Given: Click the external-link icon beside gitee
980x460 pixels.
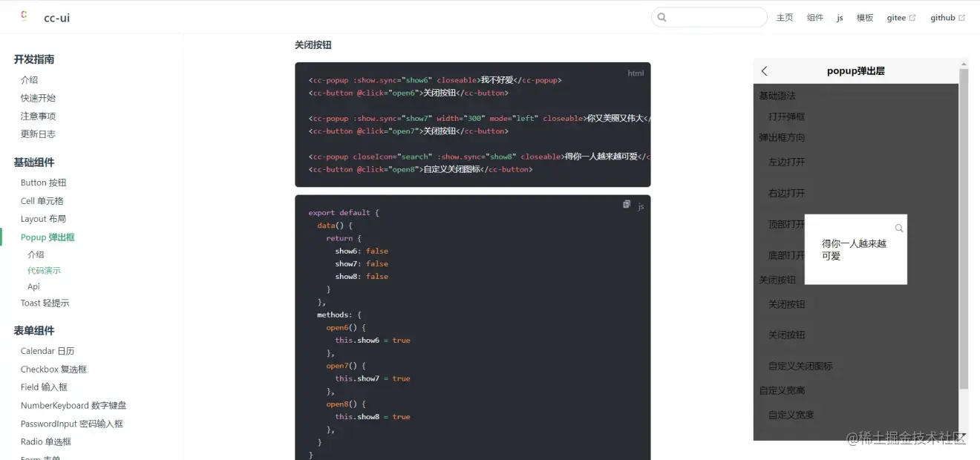Looking at the screenshot, I should point(912,17).
